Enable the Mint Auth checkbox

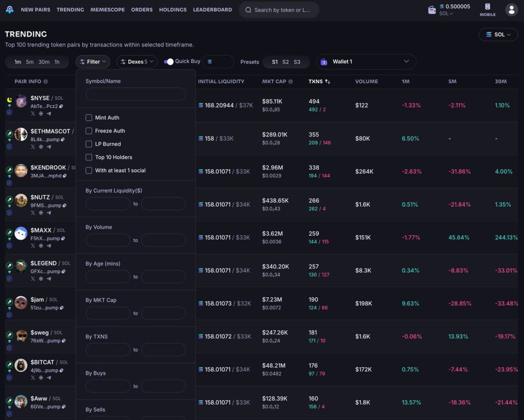point(89,117)
